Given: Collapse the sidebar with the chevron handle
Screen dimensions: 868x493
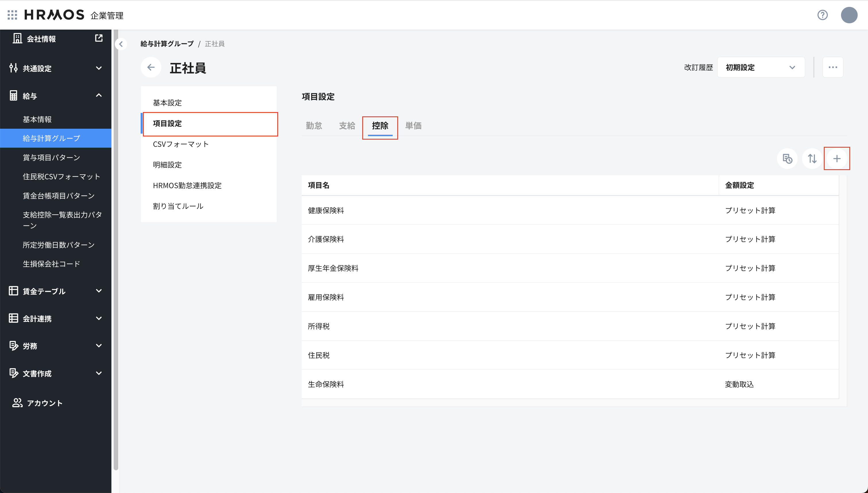Looking at the screenshot, I should click(121, 44).
